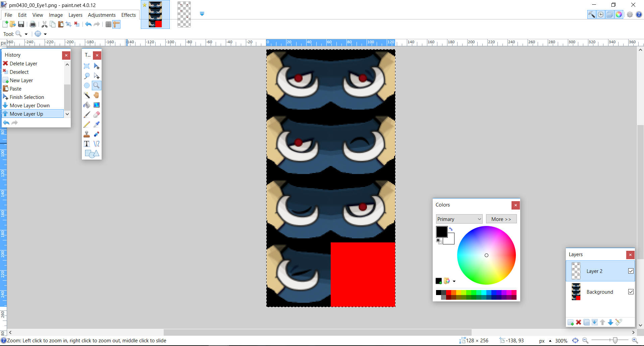Click Move Layer Down arrow in Layers panel
The image size is (644, 346).
(610, 322)
